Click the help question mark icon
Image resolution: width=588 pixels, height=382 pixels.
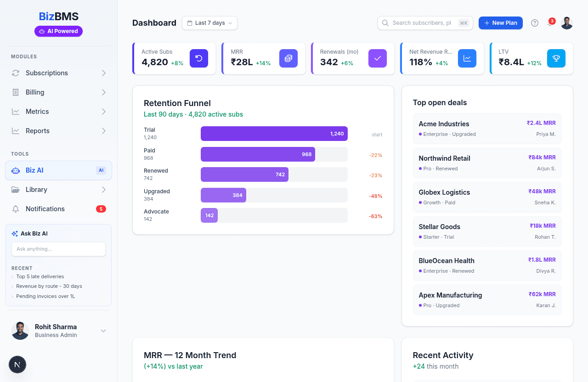pos(534,23)
